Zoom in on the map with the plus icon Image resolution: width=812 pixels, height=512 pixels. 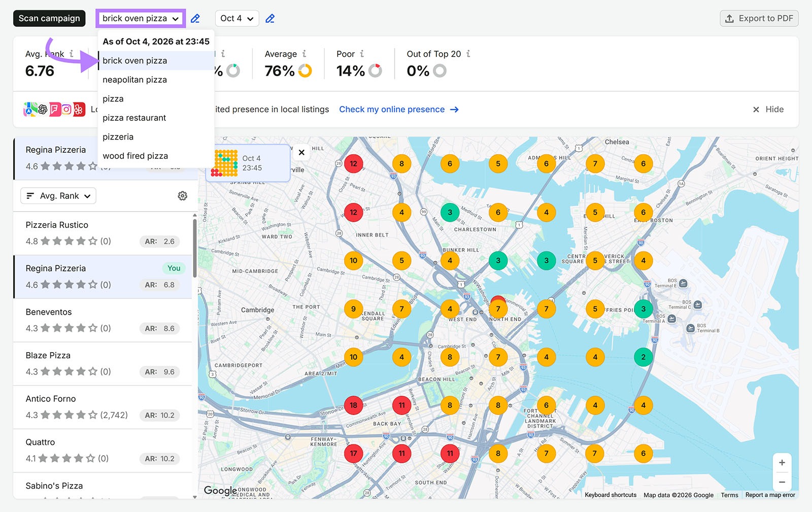coord(782,463)
